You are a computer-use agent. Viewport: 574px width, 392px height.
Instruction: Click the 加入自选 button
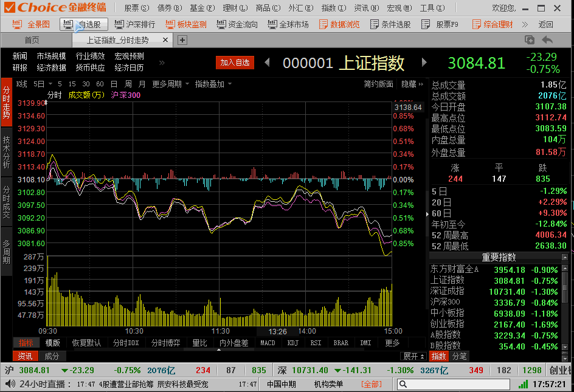tap(235, 63)
